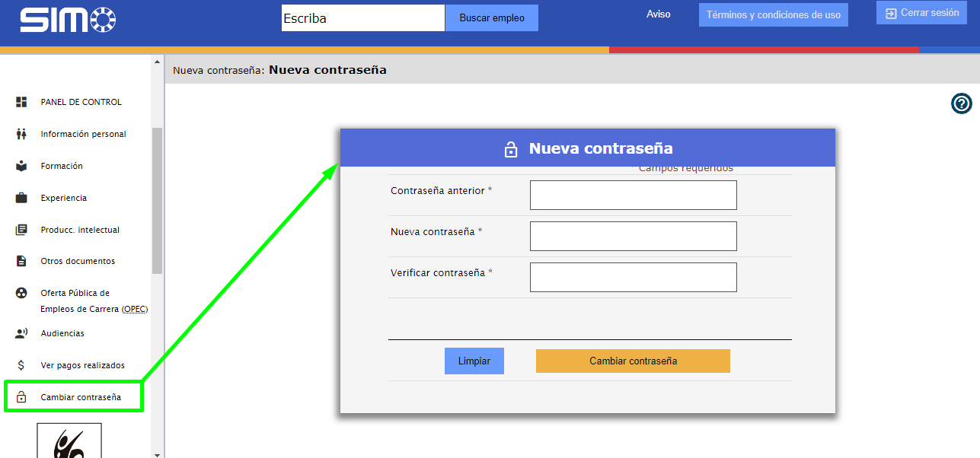Click the SIMO logo in header
Screen dimensions: 980x458
click(68, 20)
